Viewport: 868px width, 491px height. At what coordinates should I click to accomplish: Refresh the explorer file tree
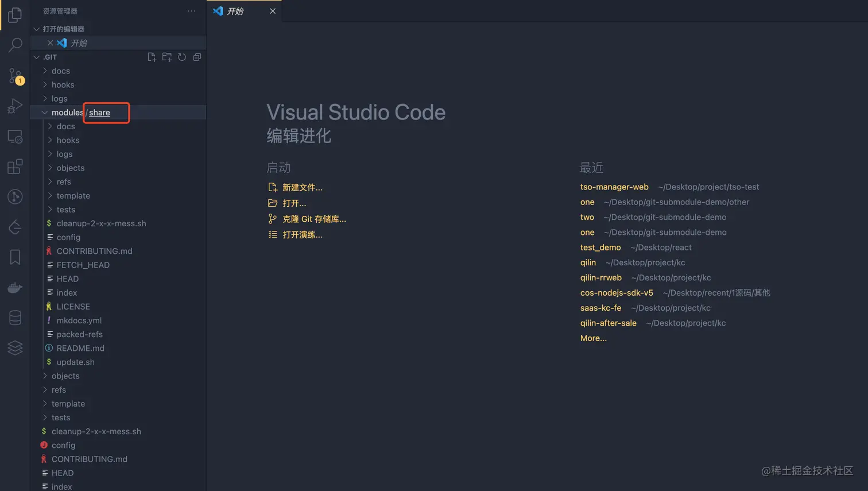click(x=182, y=57)
